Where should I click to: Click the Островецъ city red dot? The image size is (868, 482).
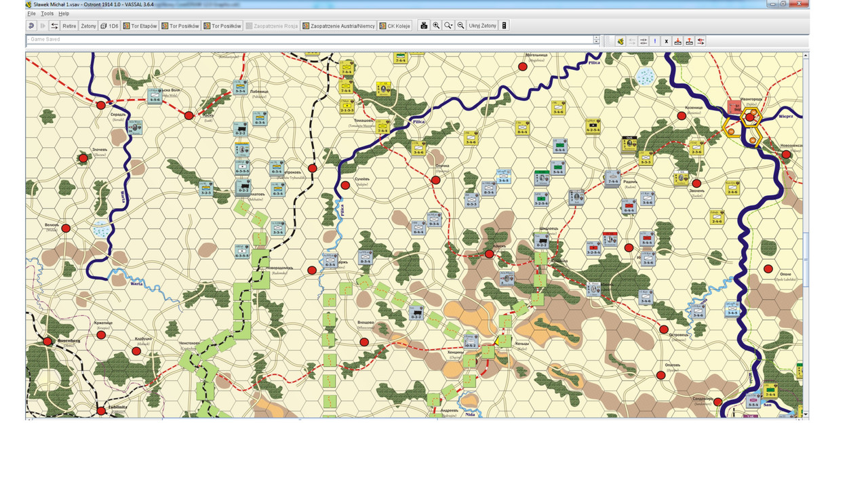coord(664,329)
